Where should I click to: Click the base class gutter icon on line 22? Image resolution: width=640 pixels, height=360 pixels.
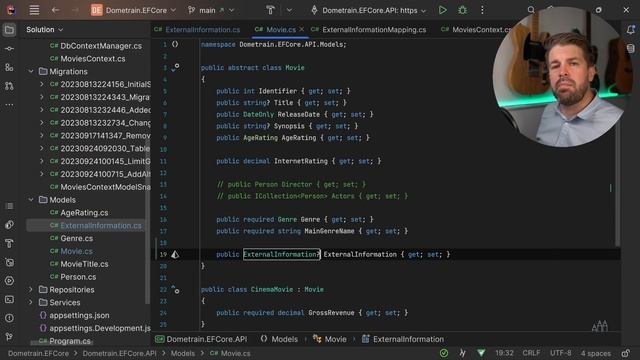[x=175, y=289]
